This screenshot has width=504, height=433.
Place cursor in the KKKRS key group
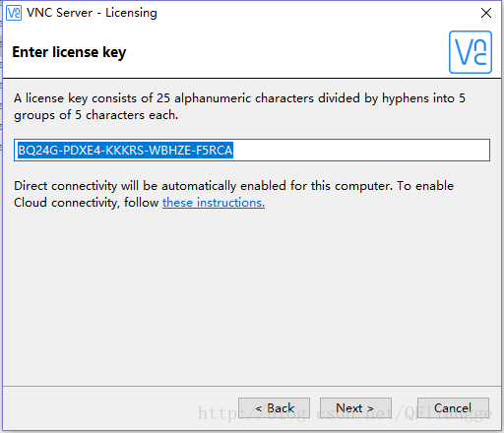pyautogui.click(x=125, y=151)
